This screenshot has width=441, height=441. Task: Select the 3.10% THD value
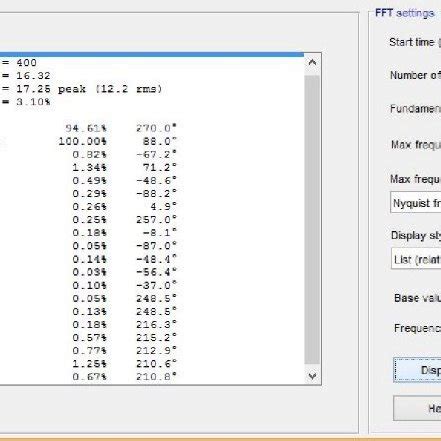tap(33, 102)
